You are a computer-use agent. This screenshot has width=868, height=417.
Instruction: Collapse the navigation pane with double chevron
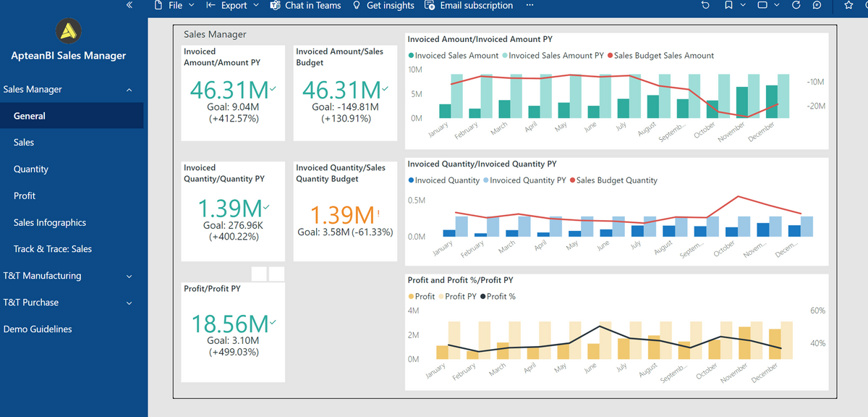pos(129,5)
